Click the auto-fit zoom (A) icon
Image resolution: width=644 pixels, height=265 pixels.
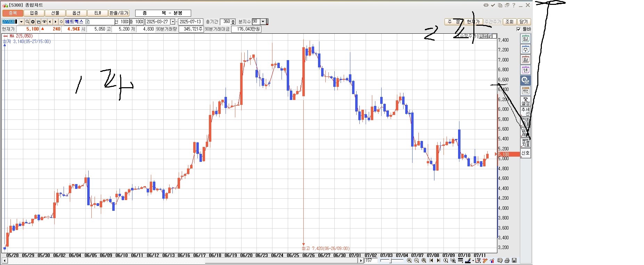point(424,260)
